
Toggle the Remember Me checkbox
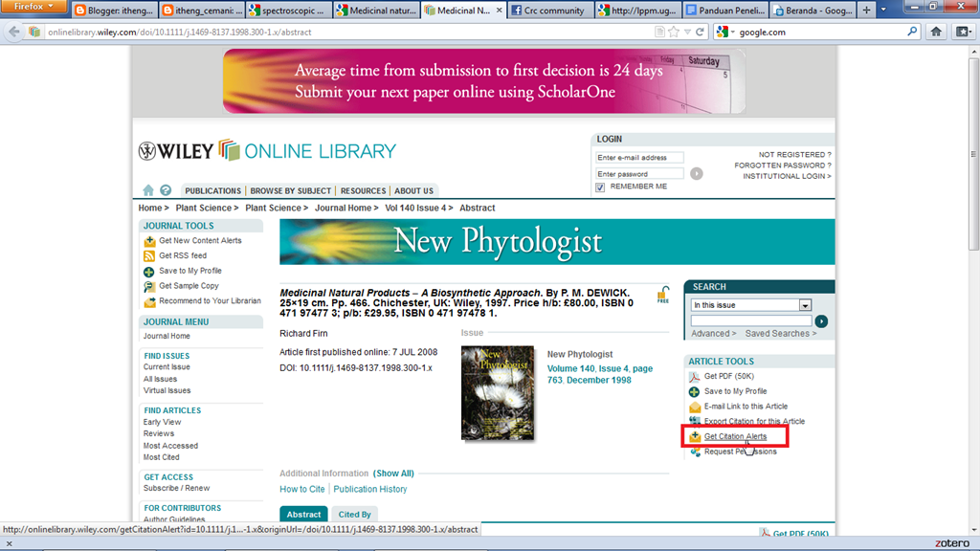coord(600,187)
